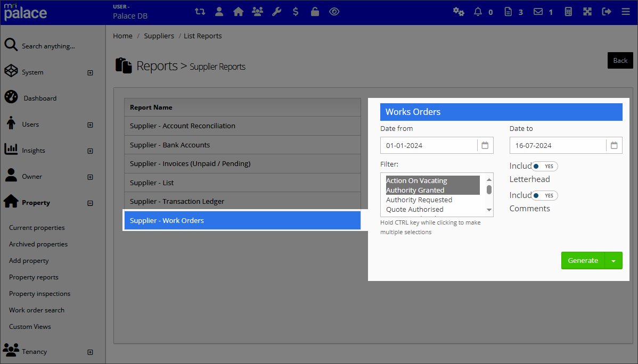
Task: Click the Search anything field
Action: (48, 46)
